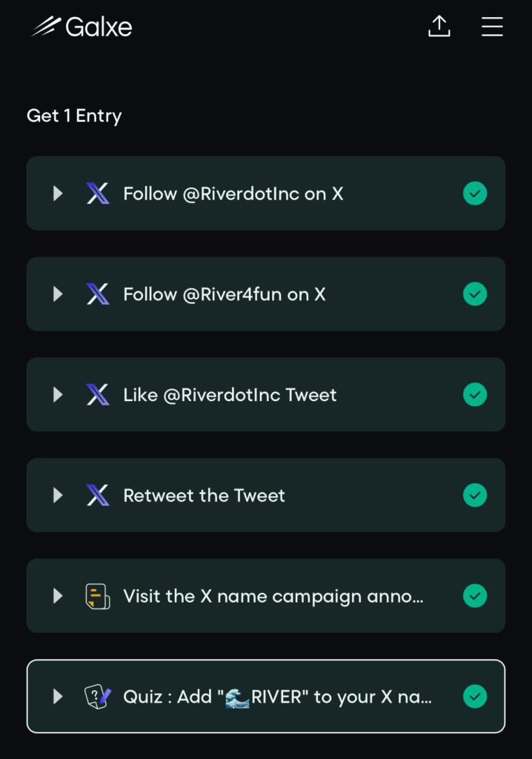Expand the Follow @River4fun task arrow
This screenshot has height=759, width=532.
coord(58,294)
